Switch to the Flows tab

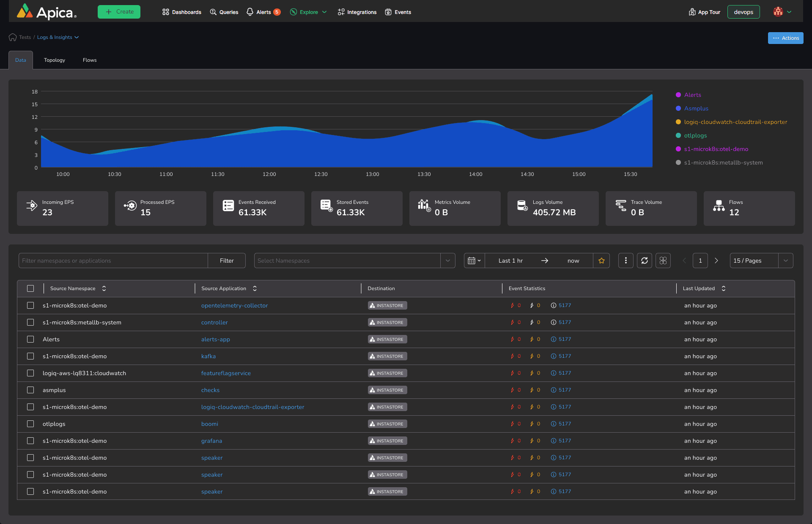point(89,59)
